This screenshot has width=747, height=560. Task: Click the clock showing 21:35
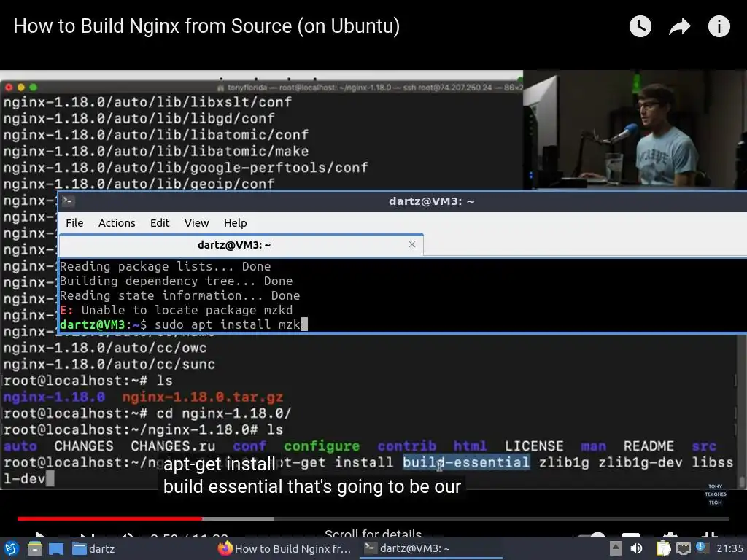coord(729,548)
